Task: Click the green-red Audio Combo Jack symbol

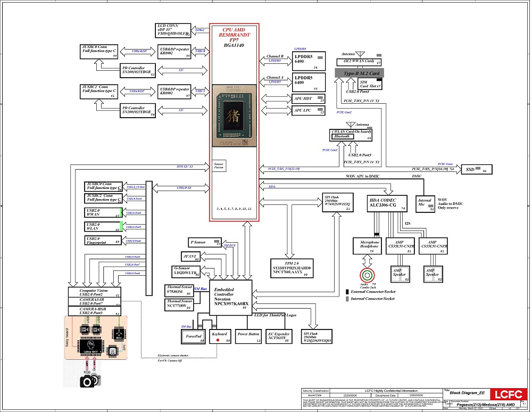Action: tap(367, 275)
